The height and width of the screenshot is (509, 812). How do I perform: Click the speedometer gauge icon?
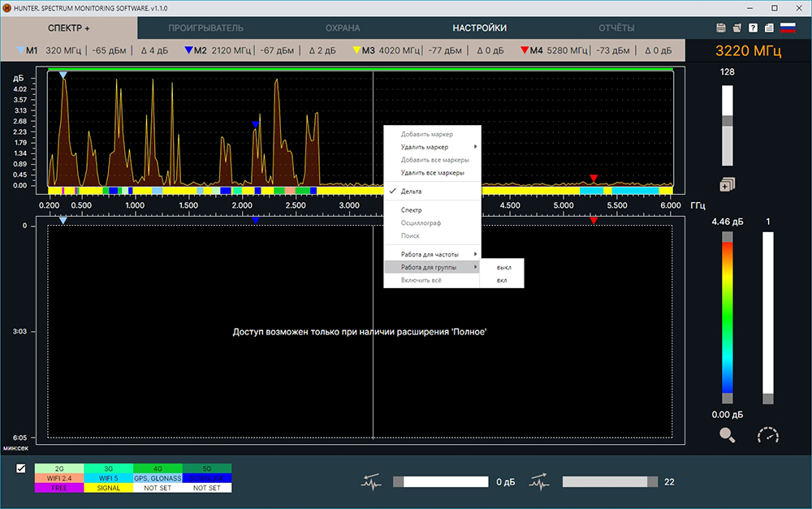[x=767, y=435]
